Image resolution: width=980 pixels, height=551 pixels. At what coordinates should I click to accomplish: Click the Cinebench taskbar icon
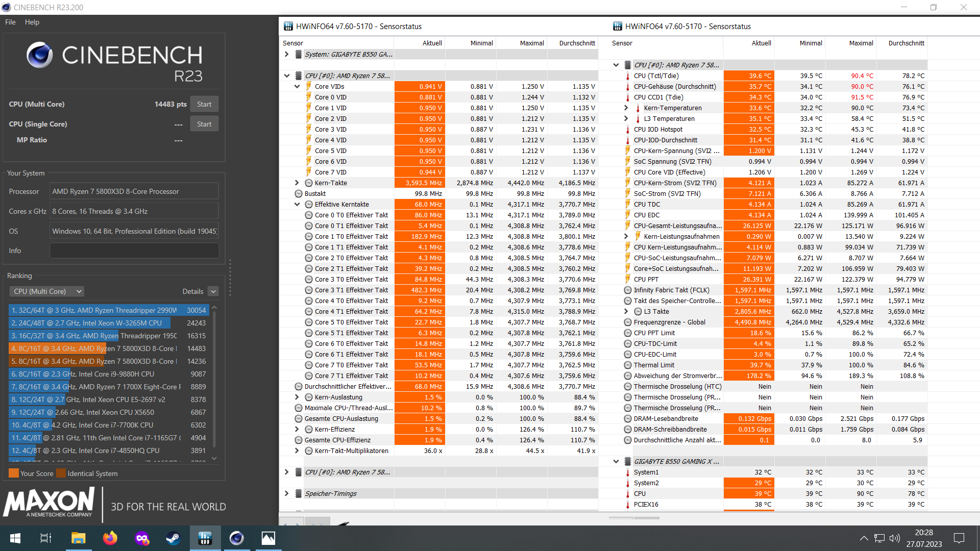(236, 538)
